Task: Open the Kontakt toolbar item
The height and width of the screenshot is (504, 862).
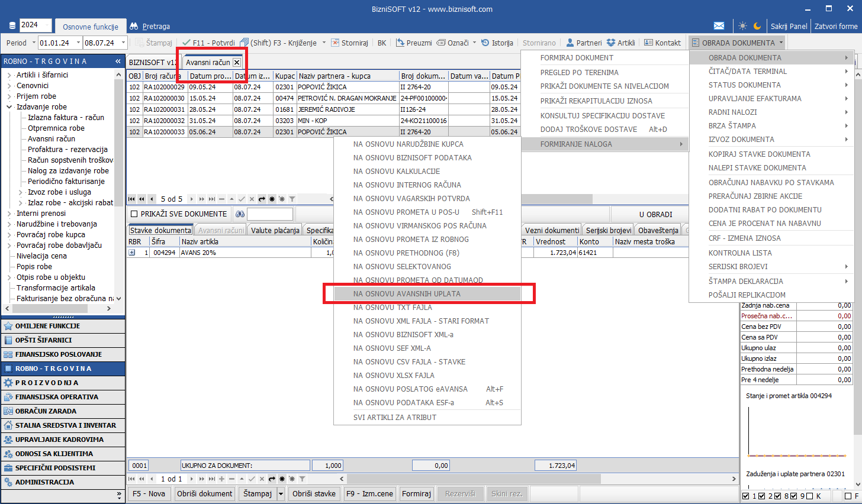Action: [662, 43]
